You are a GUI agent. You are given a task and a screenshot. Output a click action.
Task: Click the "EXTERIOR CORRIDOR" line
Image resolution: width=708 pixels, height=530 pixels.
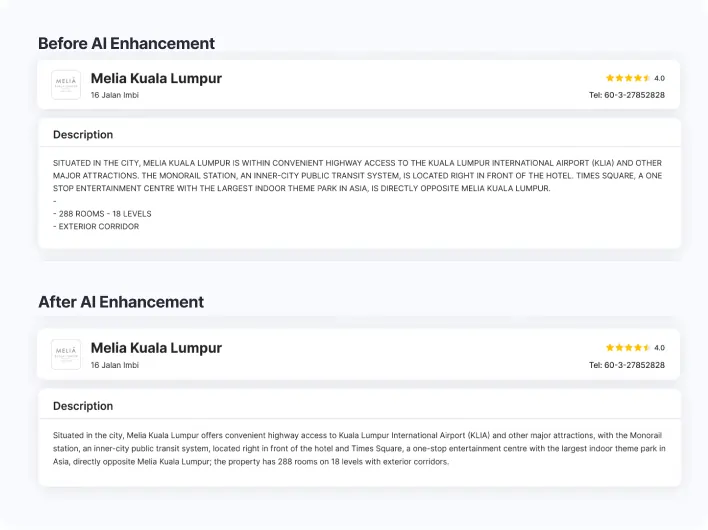coord(97,227)
